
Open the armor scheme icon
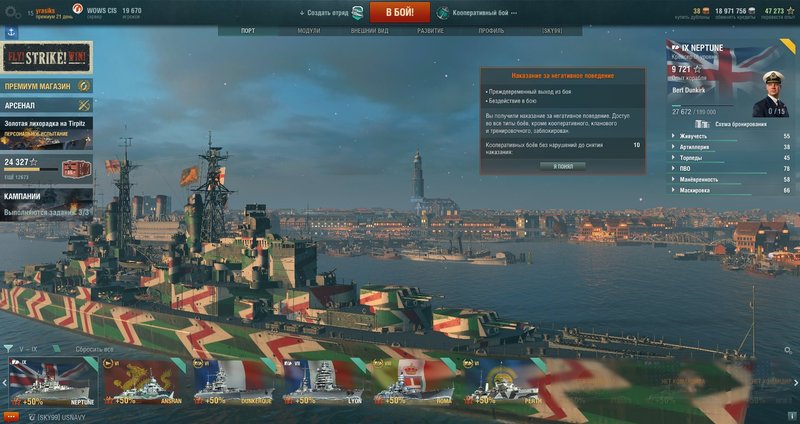coord(702,124)
